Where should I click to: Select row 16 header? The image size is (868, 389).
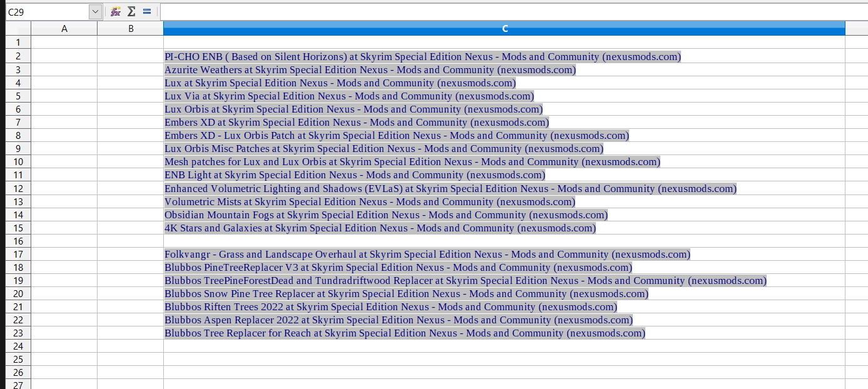tap(18, 241)
